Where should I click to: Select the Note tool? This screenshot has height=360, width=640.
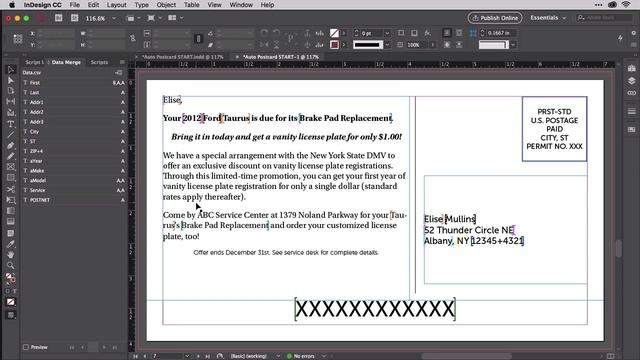[11, 233]
